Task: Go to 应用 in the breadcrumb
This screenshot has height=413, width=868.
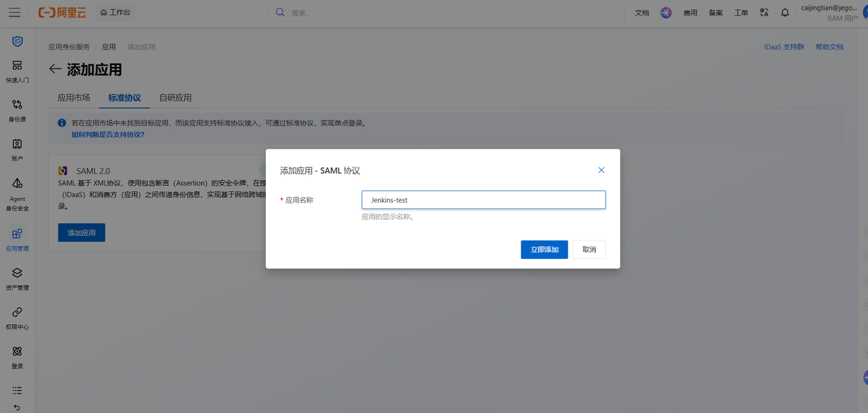Action: [x=108, y=47]
